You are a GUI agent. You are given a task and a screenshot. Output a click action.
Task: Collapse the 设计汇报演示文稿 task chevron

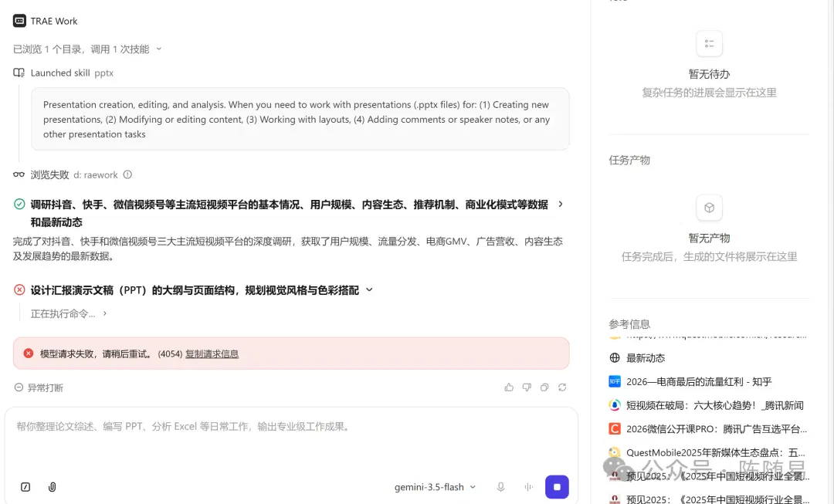(x=369, y=289)
